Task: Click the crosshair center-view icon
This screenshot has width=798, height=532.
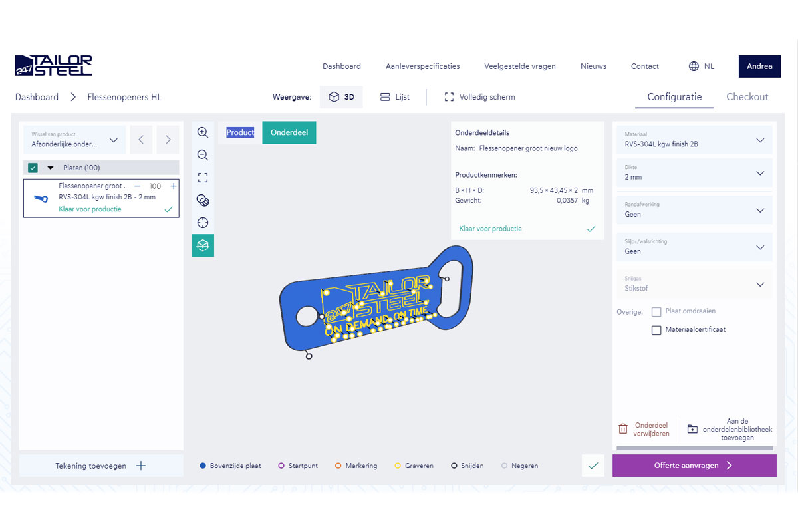Action: 203,223
